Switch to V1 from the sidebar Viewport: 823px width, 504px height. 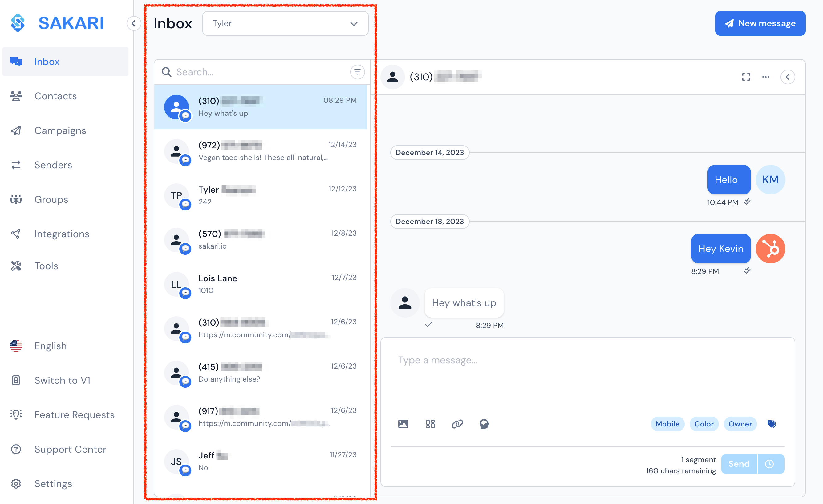pos(62,380)
